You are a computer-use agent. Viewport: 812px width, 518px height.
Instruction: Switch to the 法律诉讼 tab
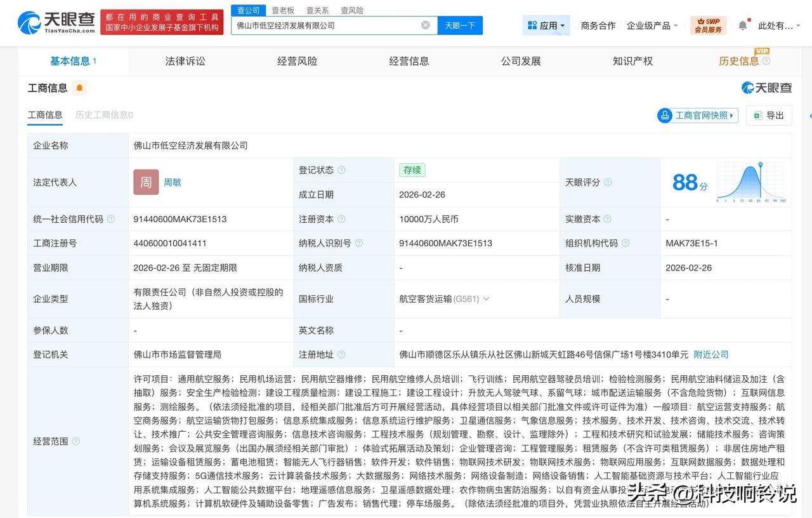[x=185, y=61]
